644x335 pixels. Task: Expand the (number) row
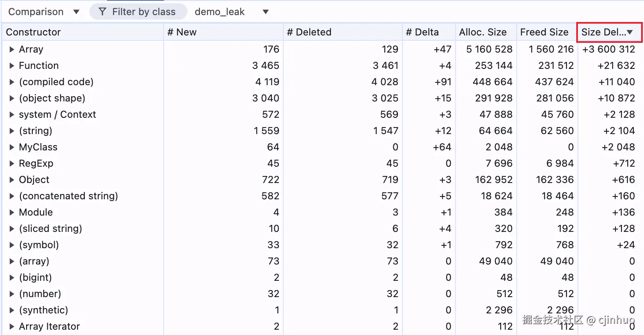pyautogui.click(x=11, y=294)
